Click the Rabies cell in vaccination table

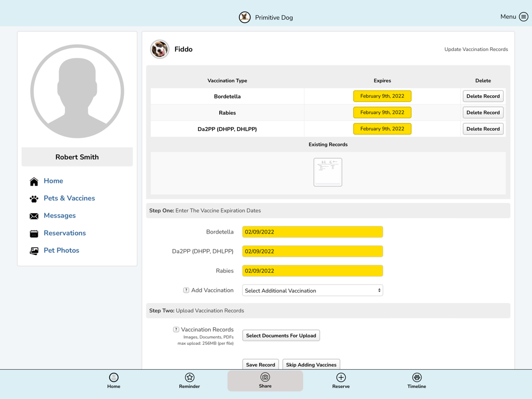tap(227, 113)
